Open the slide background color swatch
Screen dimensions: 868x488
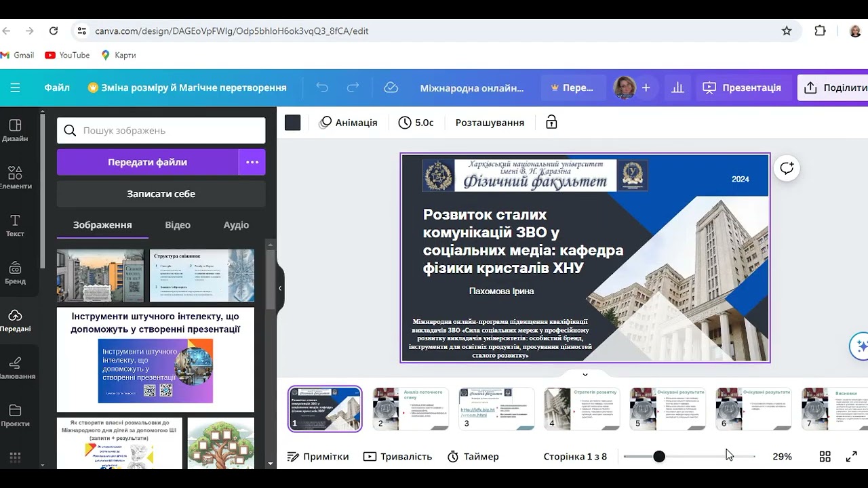pyautogui.click(x=292, y=123)
